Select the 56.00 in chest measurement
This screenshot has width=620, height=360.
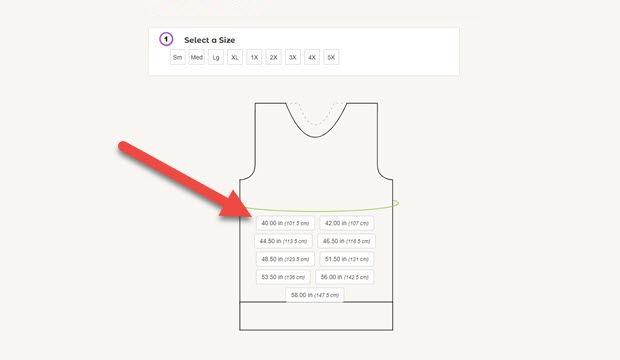(x=345, y=277)
